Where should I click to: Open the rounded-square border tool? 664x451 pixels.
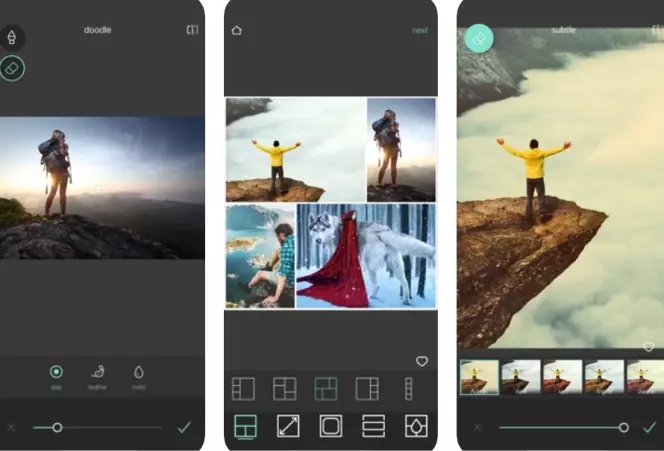point(331,426)
